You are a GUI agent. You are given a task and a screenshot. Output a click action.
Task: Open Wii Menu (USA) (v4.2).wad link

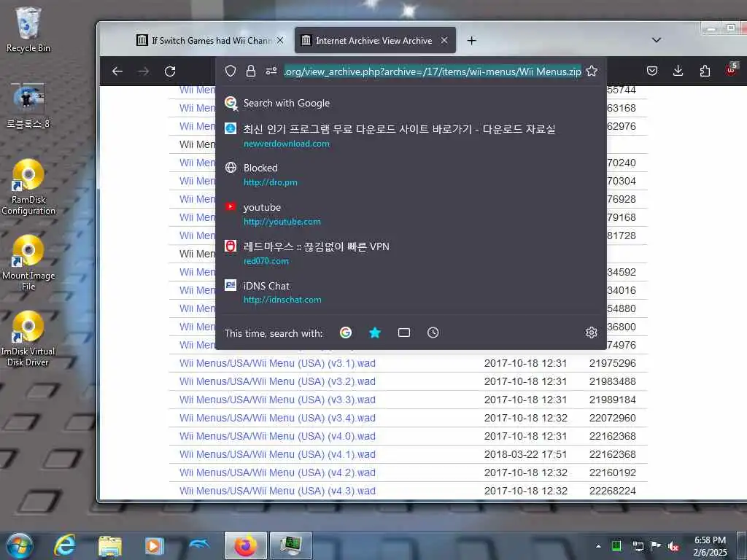(x=277, y=472)
